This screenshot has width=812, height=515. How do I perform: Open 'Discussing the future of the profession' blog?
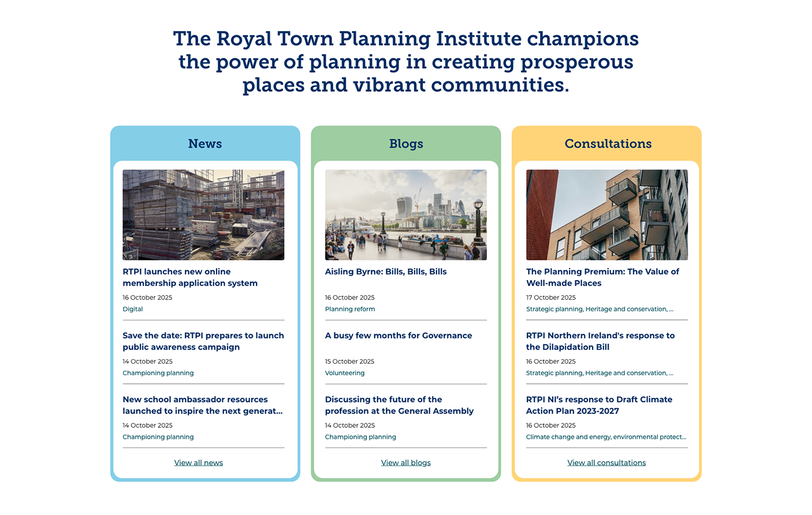(398, 405)
